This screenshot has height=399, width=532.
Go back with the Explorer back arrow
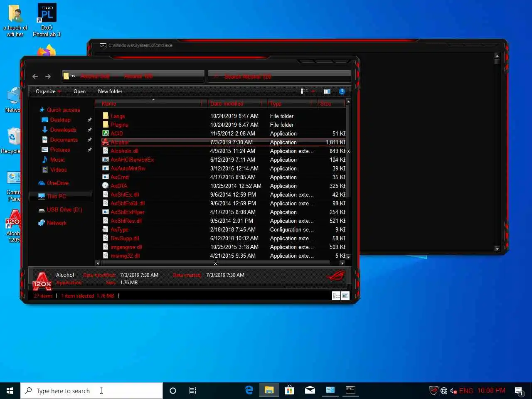pyautogui.click(x=35, y=76)
